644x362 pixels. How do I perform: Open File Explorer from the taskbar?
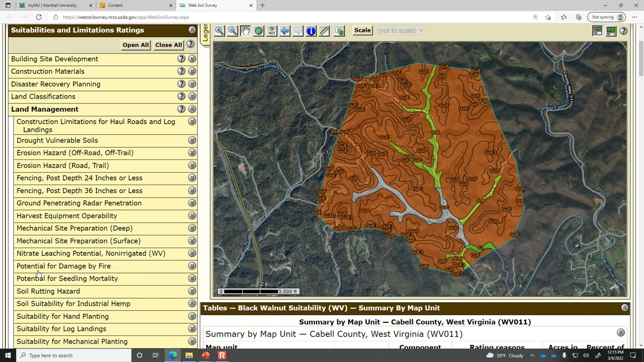(189, 355)
